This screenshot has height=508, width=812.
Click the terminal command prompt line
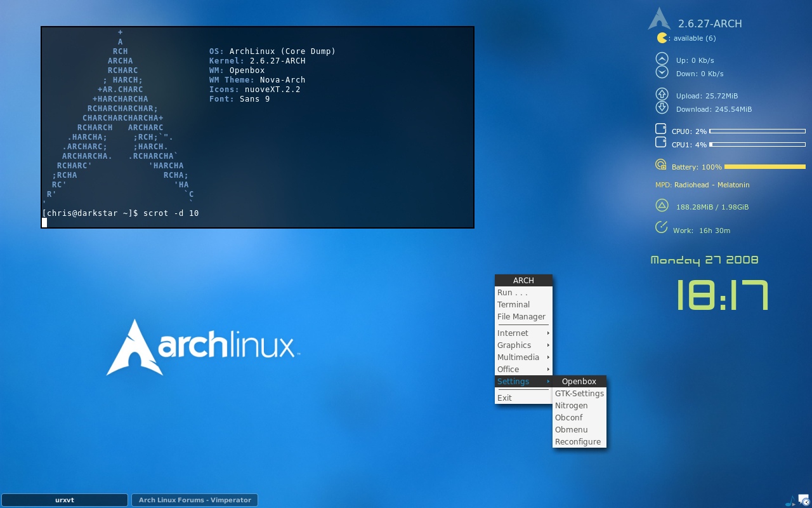121,213
